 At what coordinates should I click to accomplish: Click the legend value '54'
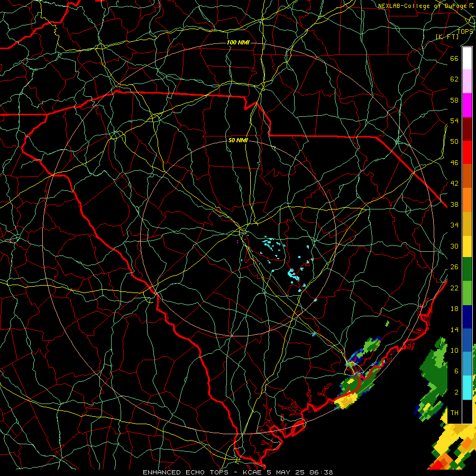click(x=454, y=121)
